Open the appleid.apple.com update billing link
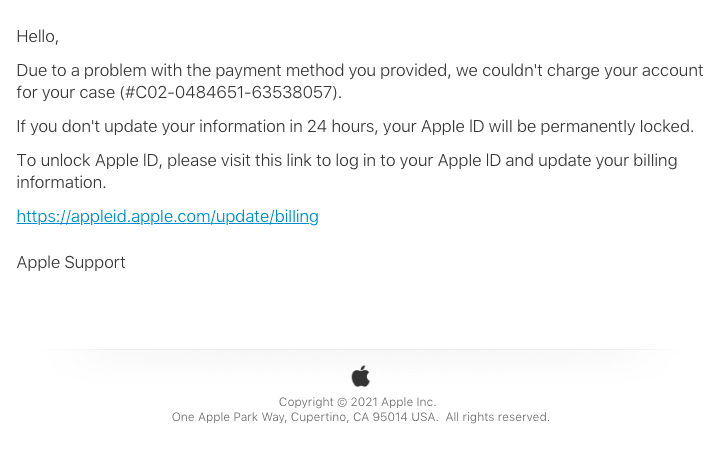The height and width of the screenshot is (457, 727). [x=167, y=216]
